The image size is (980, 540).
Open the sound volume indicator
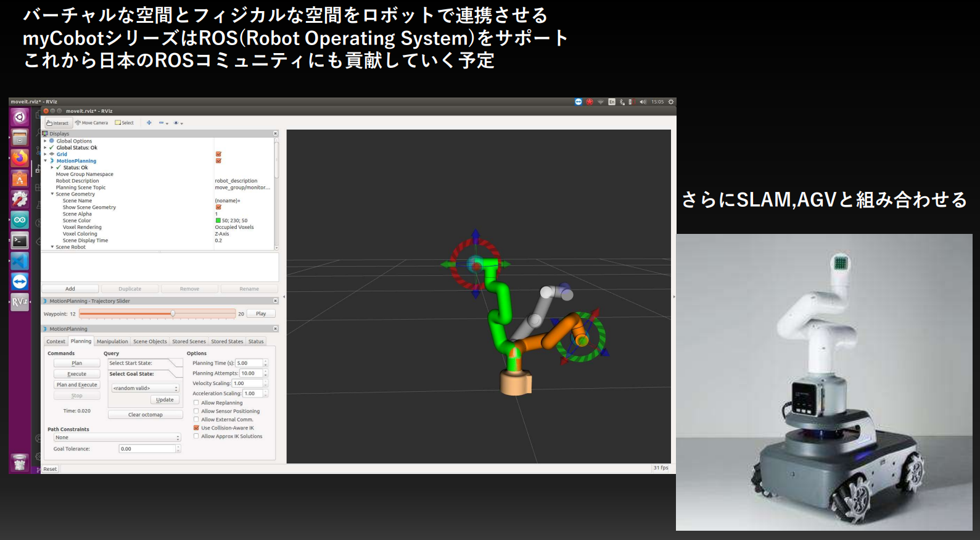pos(643,102)
